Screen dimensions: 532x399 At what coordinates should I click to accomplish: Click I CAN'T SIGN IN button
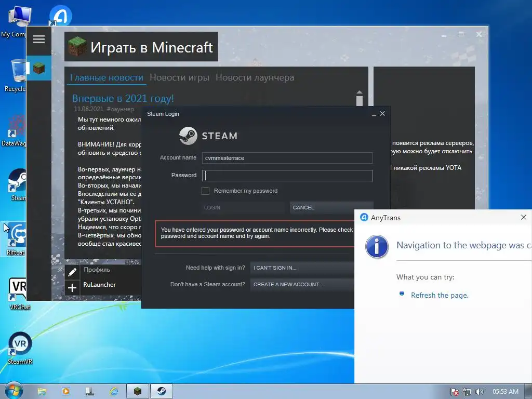(302, 268)
